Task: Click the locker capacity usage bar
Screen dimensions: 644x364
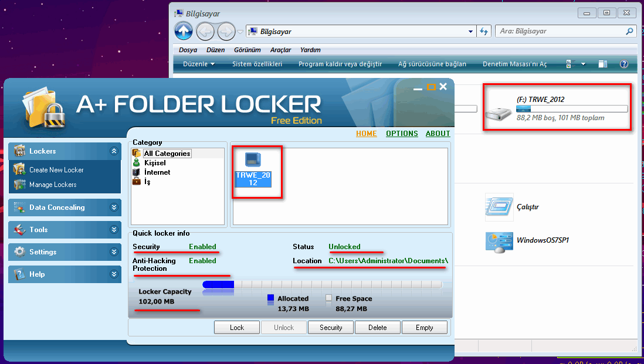Action: point(323,284)
